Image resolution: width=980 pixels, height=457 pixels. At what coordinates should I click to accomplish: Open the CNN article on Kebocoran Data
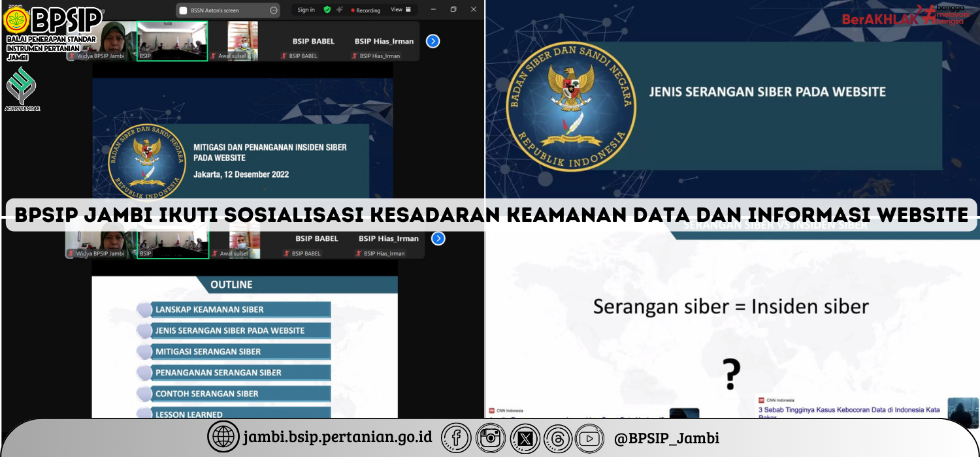849,410
